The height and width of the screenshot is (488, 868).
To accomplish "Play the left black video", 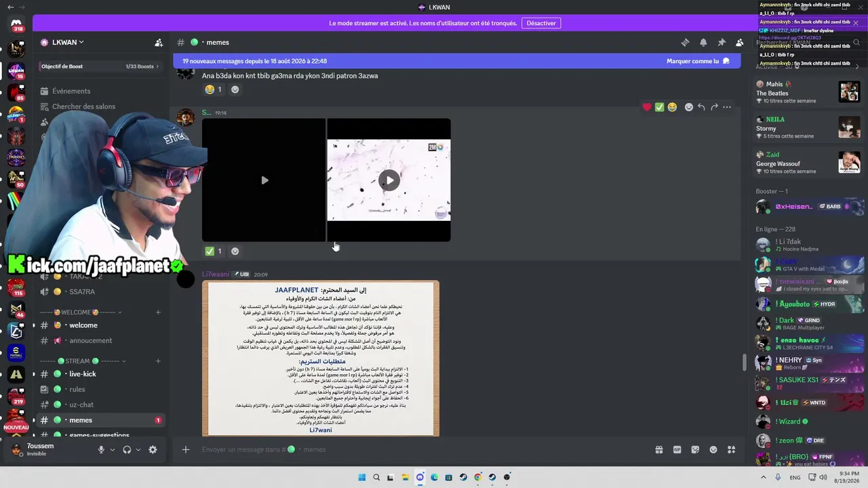I will (x=264, y=180).
